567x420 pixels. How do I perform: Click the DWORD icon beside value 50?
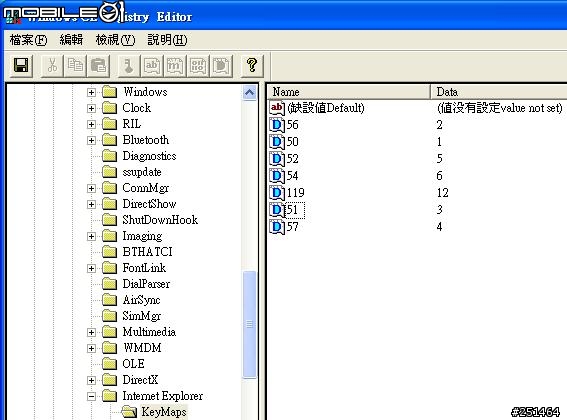(277, 142)
